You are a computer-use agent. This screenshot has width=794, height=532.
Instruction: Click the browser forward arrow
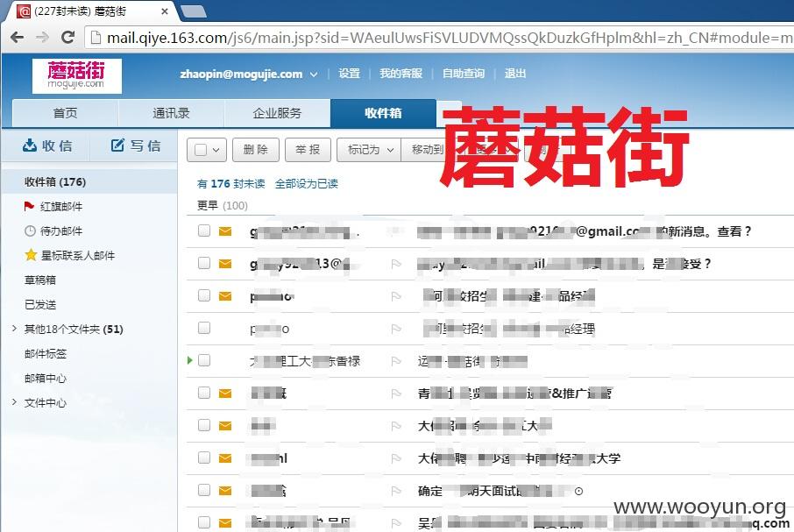43,37
